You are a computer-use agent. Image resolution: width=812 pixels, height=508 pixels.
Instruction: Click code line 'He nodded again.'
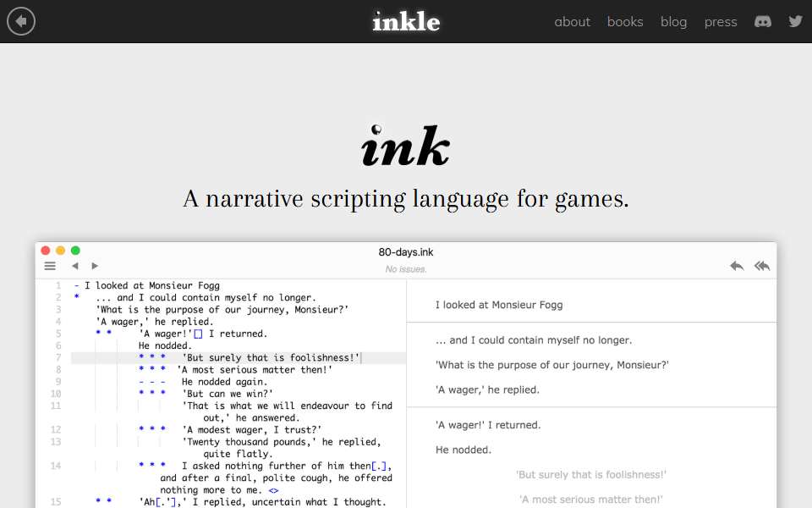point(225,382)
